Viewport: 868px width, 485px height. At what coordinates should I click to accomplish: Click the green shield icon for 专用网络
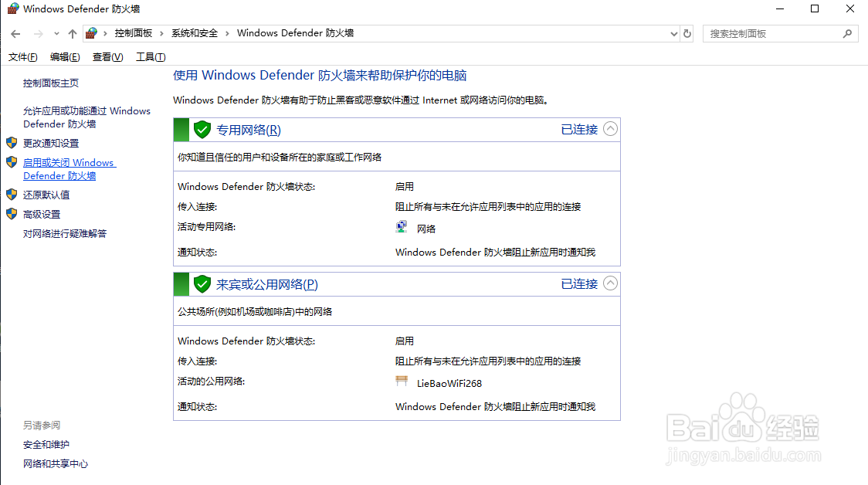click(x=202, y=129)
